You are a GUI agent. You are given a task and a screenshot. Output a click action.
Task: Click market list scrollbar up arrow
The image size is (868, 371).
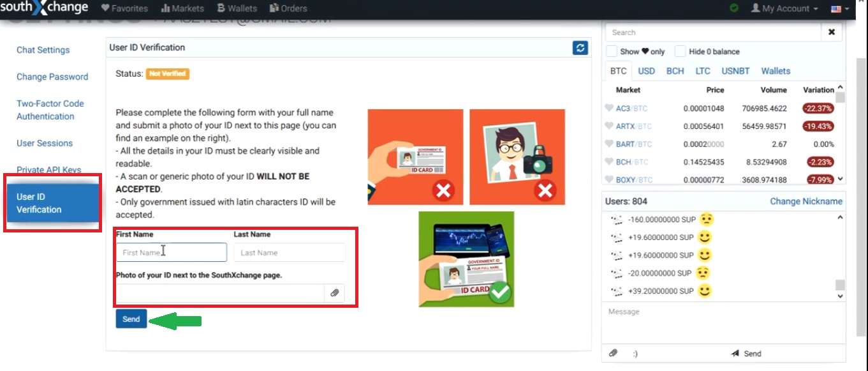pos(840,87)
